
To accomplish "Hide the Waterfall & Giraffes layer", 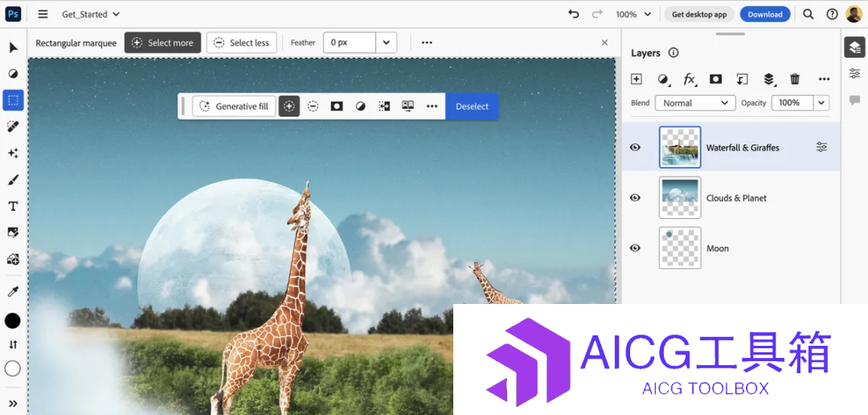I will pos(636,147).
